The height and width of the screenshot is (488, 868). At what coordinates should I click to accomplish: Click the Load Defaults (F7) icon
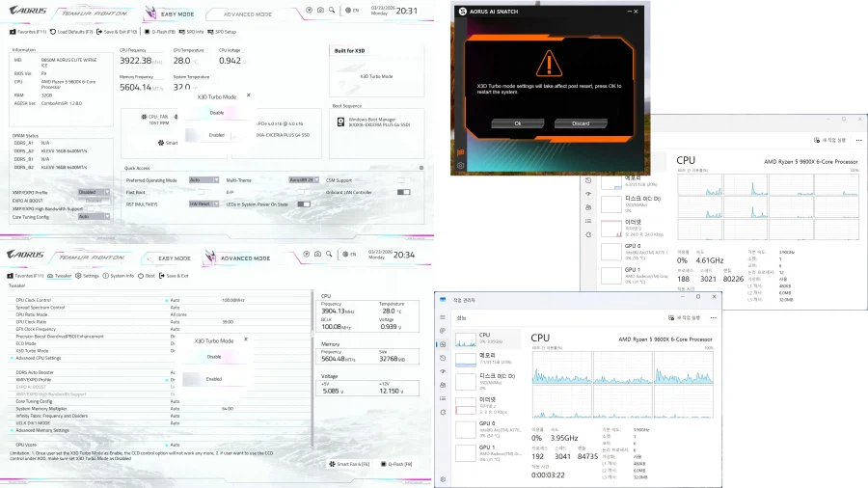(x=53, y=32)
